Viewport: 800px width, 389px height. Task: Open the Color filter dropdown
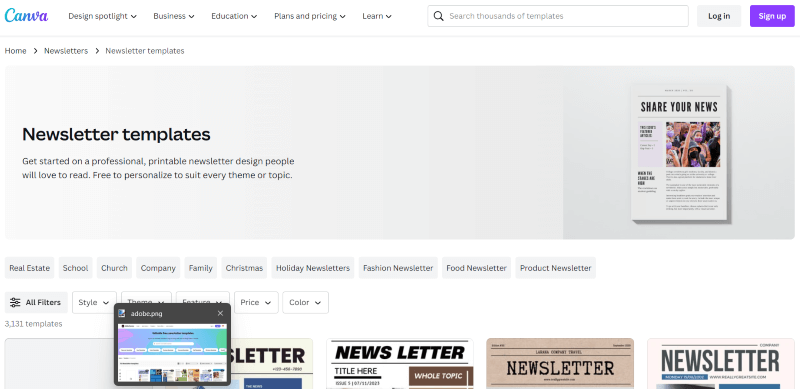coord(305,302)
